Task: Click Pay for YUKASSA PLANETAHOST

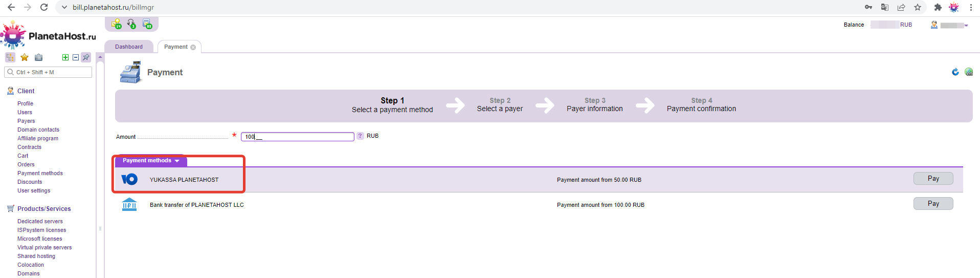Action: click(x=933, y=179)
